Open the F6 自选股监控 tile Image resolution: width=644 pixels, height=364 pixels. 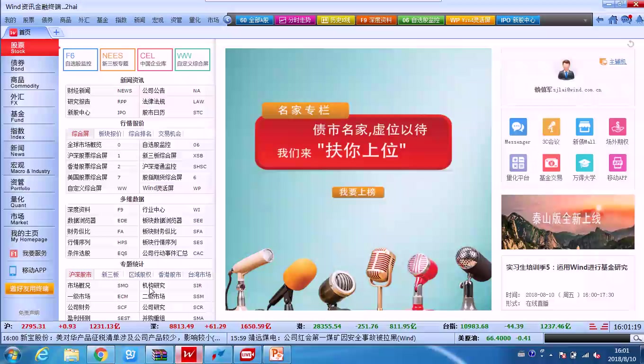(80, 60)
